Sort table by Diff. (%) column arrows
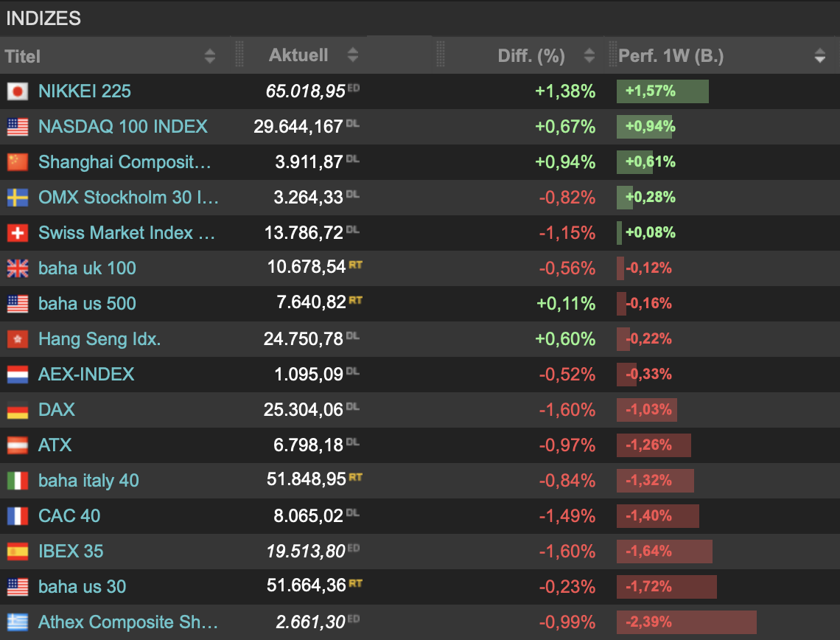The image size is (840, 640). tap(589, 55)
